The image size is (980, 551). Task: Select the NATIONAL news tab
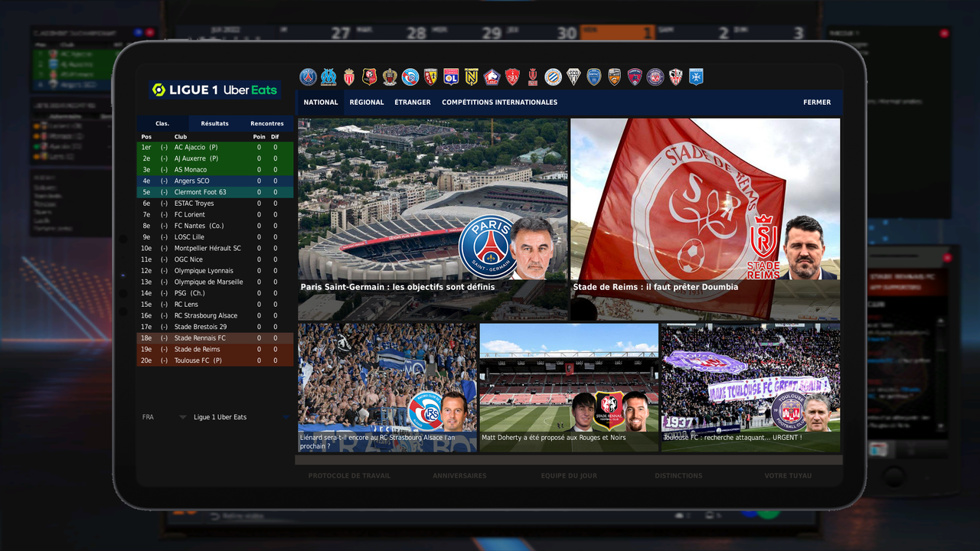321,102
